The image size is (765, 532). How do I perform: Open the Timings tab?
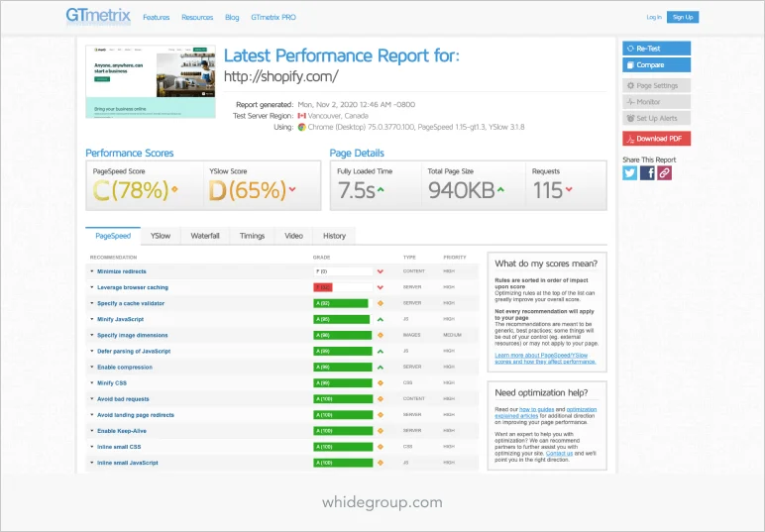click(x=253, y=236)
